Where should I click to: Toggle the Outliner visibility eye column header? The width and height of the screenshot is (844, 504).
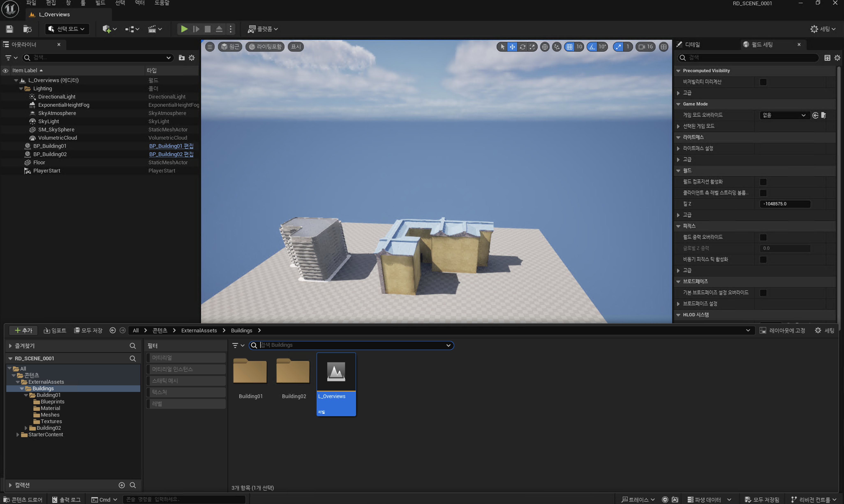tap(5, 71)
